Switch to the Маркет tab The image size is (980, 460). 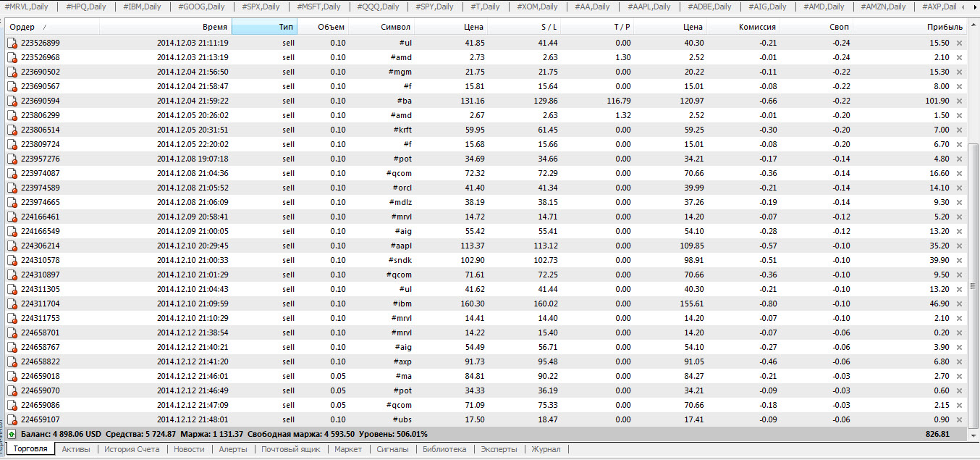[348, 449]
